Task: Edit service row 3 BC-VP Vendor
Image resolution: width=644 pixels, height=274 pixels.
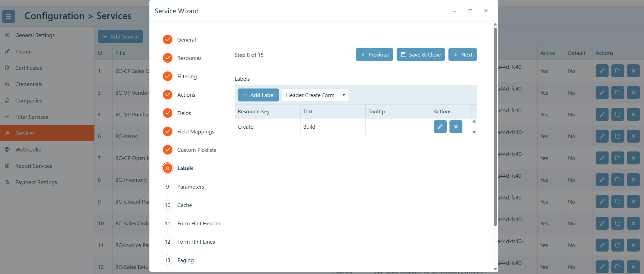Action: (x=602, y=93)
